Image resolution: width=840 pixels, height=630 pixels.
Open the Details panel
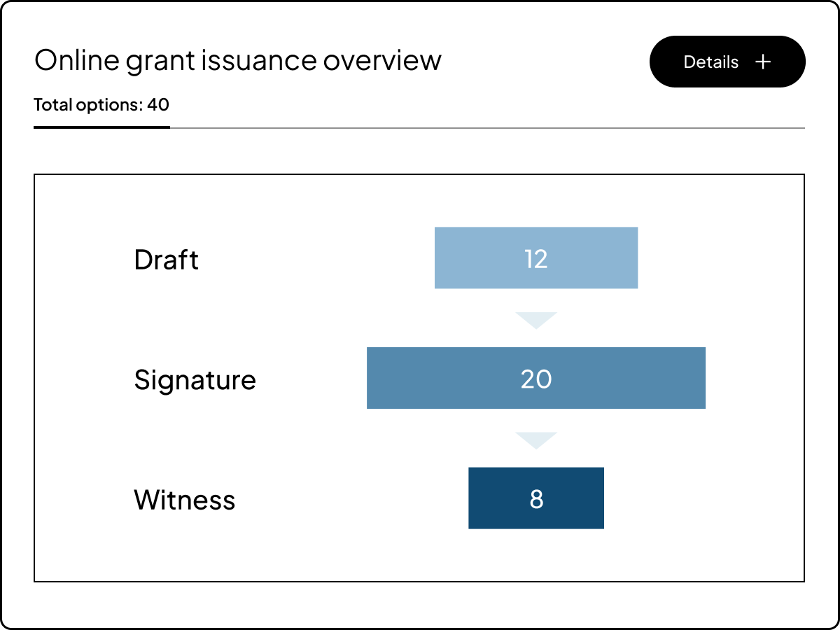(727, 62)
